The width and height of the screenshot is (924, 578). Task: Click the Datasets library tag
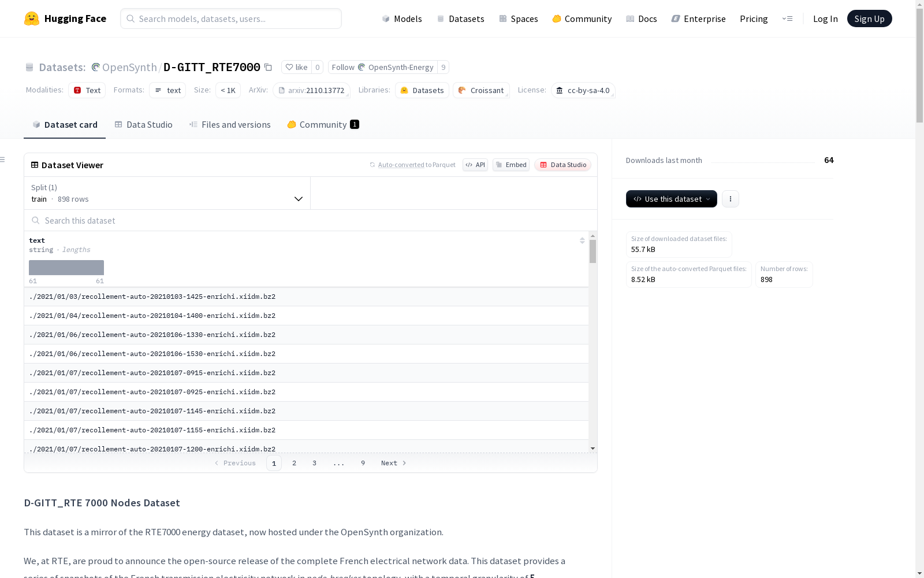tap(422, 90)
